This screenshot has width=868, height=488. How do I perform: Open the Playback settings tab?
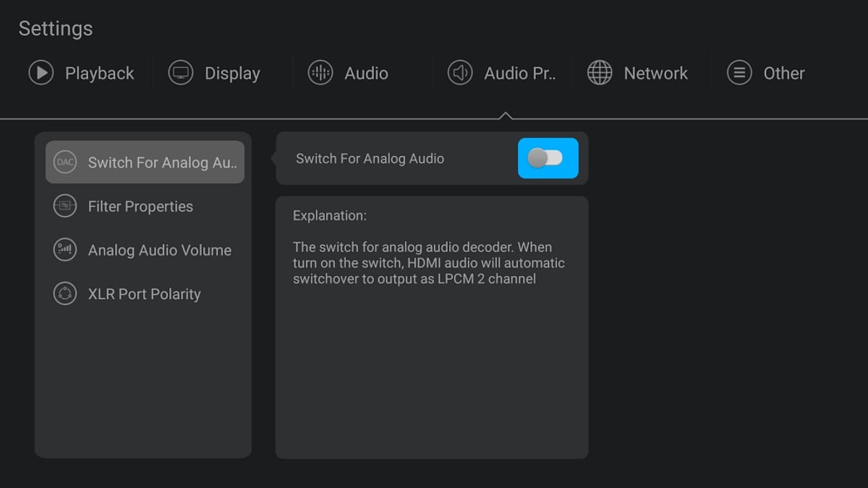pyautogui.click(x=99, y=73)
